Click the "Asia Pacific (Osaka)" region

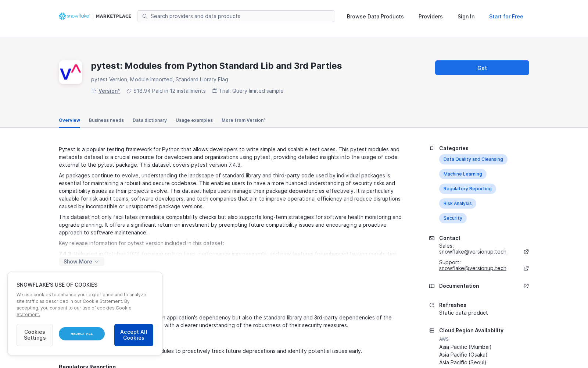[463, 355]
